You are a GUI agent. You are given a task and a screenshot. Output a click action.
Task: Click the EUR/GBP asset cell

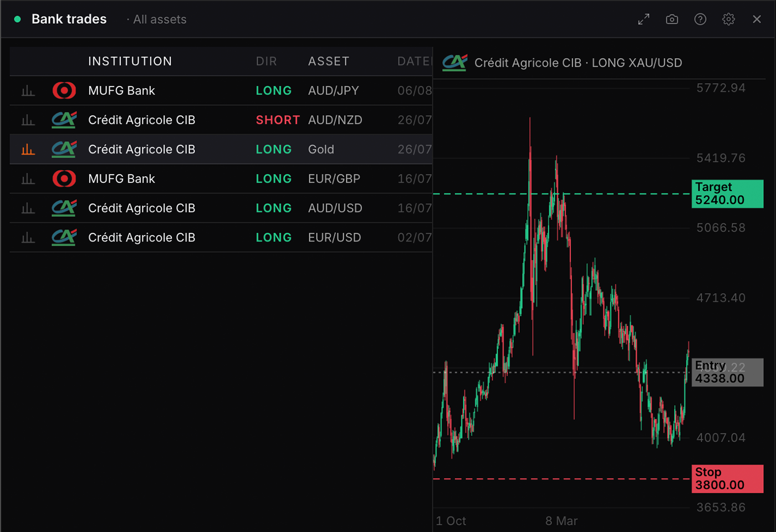334,178
